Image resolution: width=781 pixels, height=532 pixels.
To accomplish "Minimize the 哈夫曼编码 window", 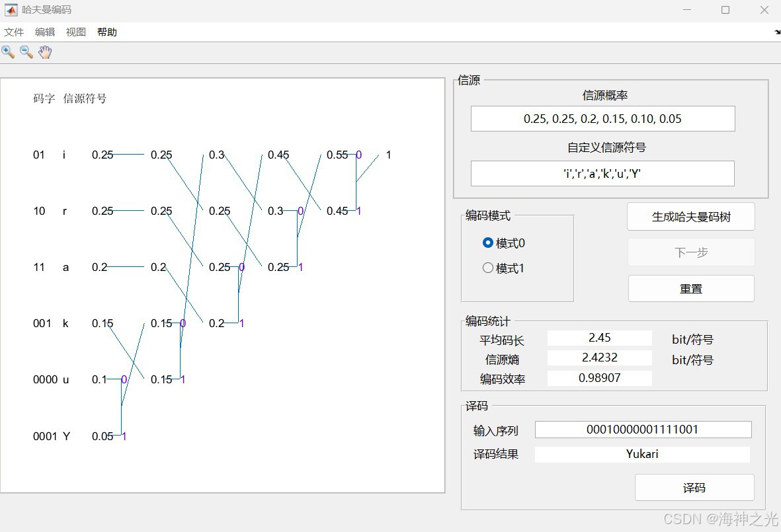I will (687, 10).
